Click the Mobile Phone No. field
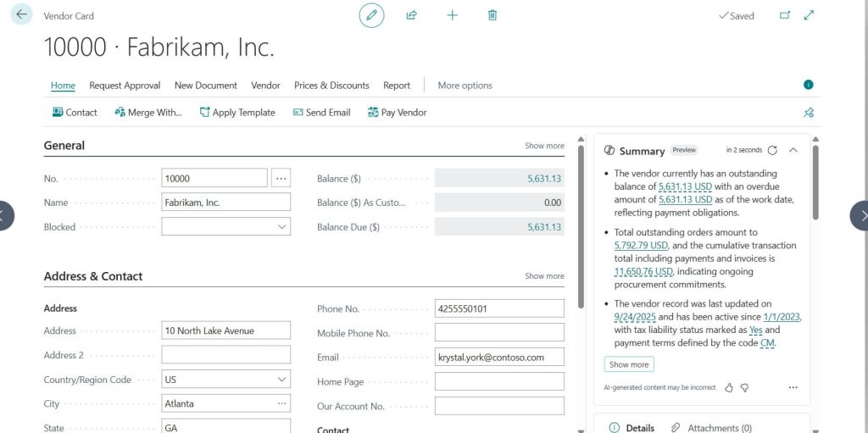This screenshot has height=433, width=868. coord(499,333)
